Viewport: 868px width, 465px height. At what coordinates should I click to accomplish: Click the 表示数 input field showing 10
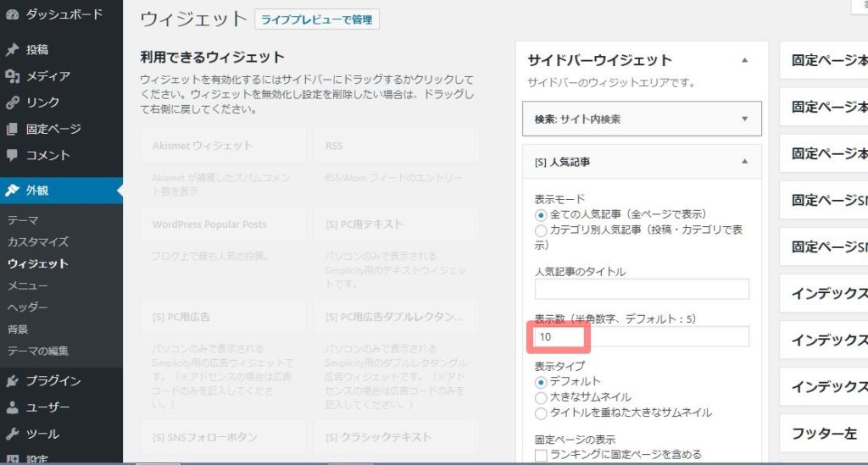click(x=641, y=337)
